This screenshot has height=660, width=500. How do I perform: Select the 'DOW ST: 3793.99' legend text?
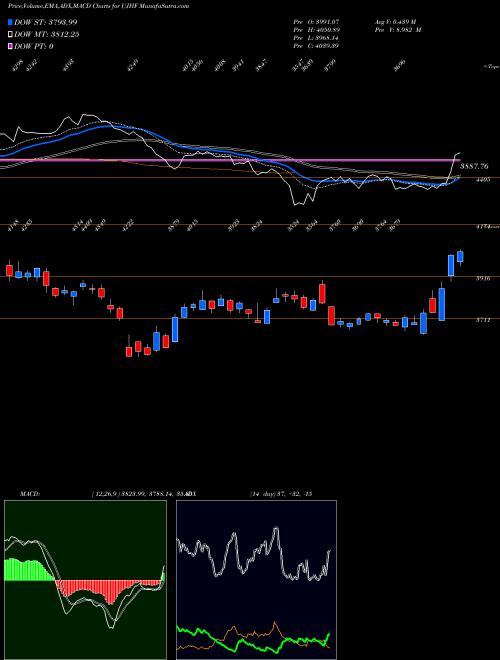click(x=45, y=22)
